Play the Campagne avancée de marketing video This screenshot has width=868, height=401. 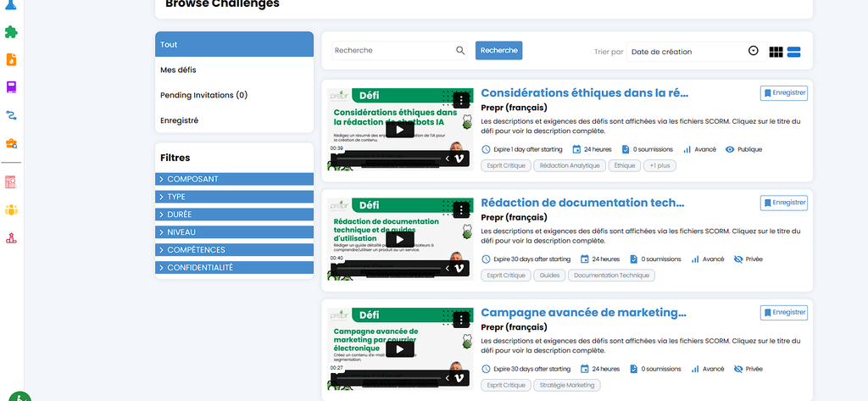point(400,349)
